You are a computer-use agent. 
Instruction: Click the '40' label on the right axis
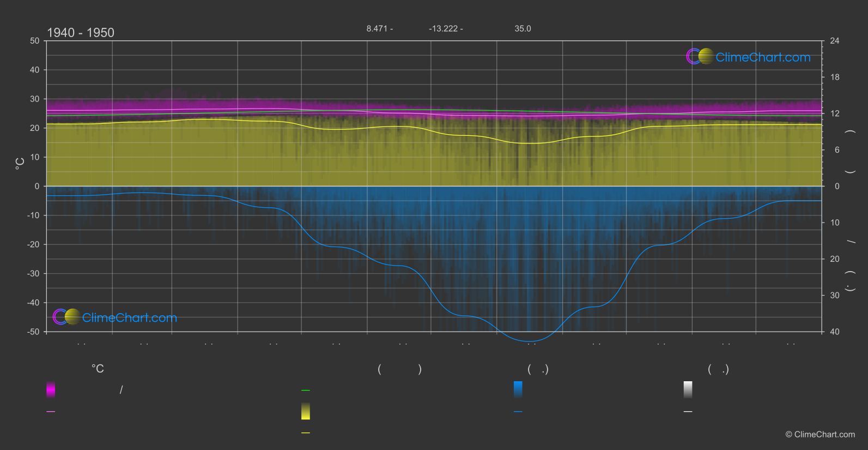(x=835, y=332)
